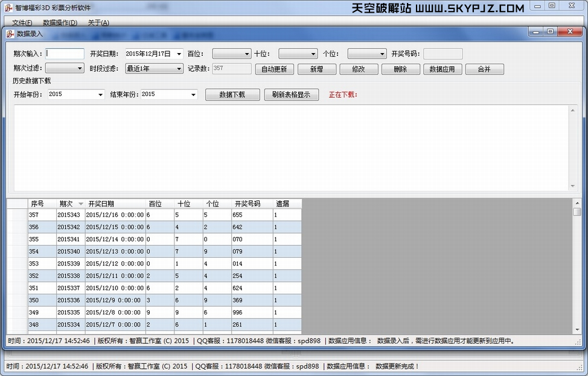Image resolution: width=588 pixels, height=376 pixels.
Task: Open the 开始年份 year dropdown
Action: point(100,94)
